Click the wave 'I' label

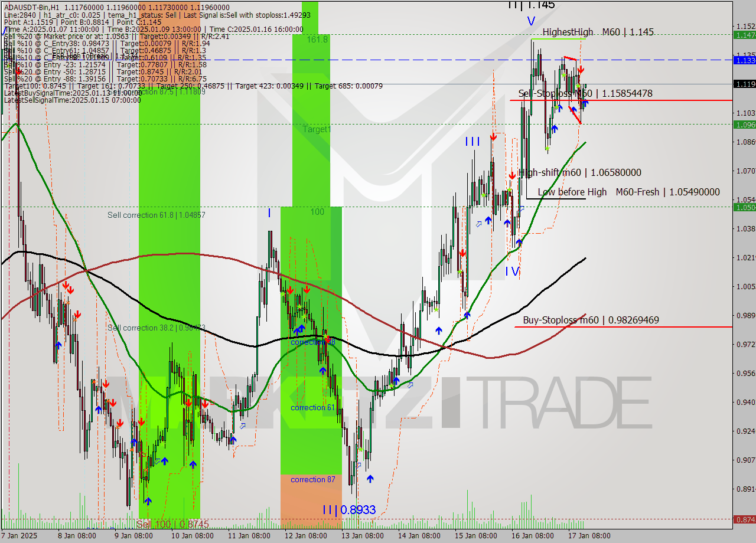click(x=269, y=212)
